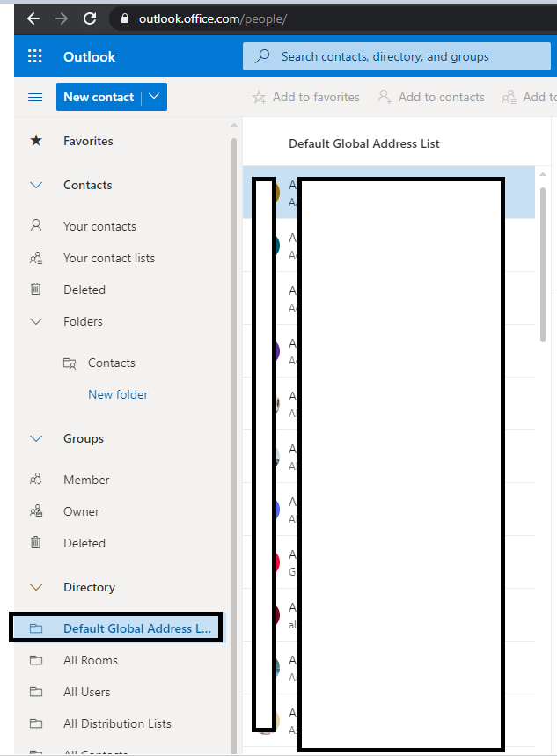Open Deleted under the Groups section
The height and width of the screenshot is (756, 557).
point(84,543)
